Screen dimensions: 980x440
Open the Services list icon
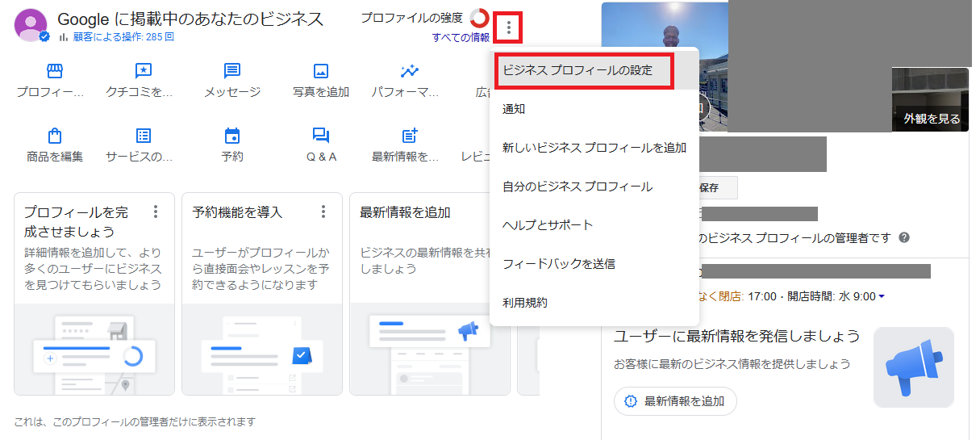tap(143, 135)
